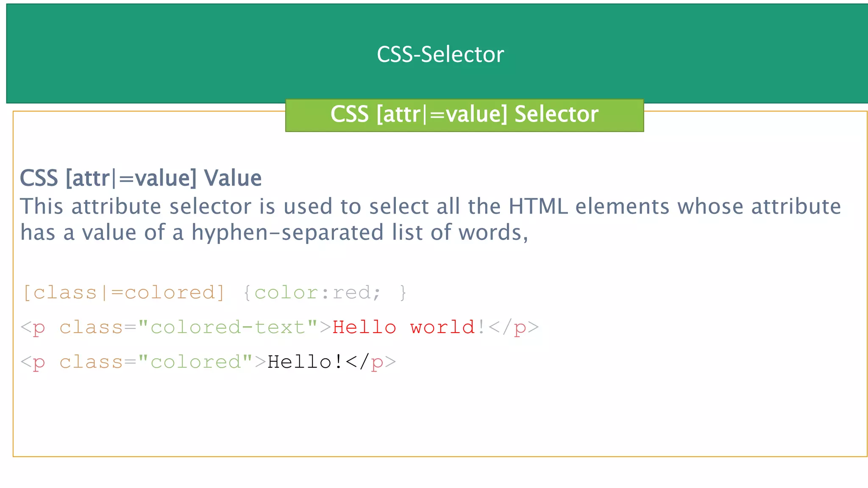Image resolution: width=868 pixels, height=488 pixels.
Task: Click the CSS-Selector slide title
Action: [x=440, y=55]
